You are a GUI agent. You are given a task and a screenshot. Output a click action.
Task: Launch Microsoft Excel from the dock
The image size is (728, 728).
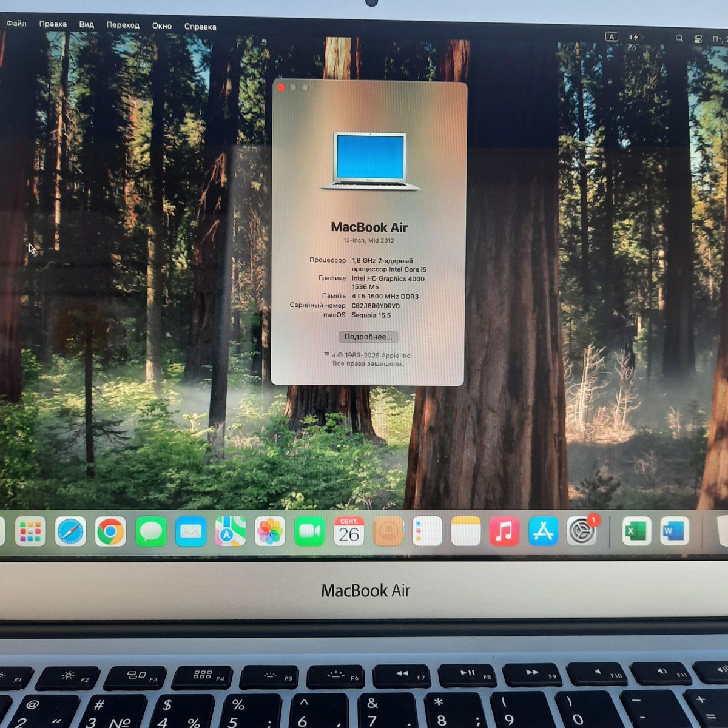pyautogui.click(x=636, y=532)
